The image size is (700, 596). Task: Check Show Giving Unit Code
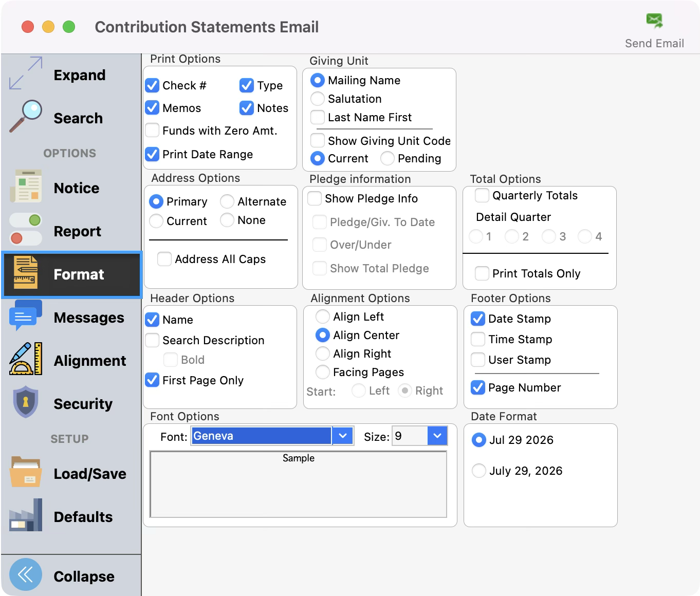point(318,141)
